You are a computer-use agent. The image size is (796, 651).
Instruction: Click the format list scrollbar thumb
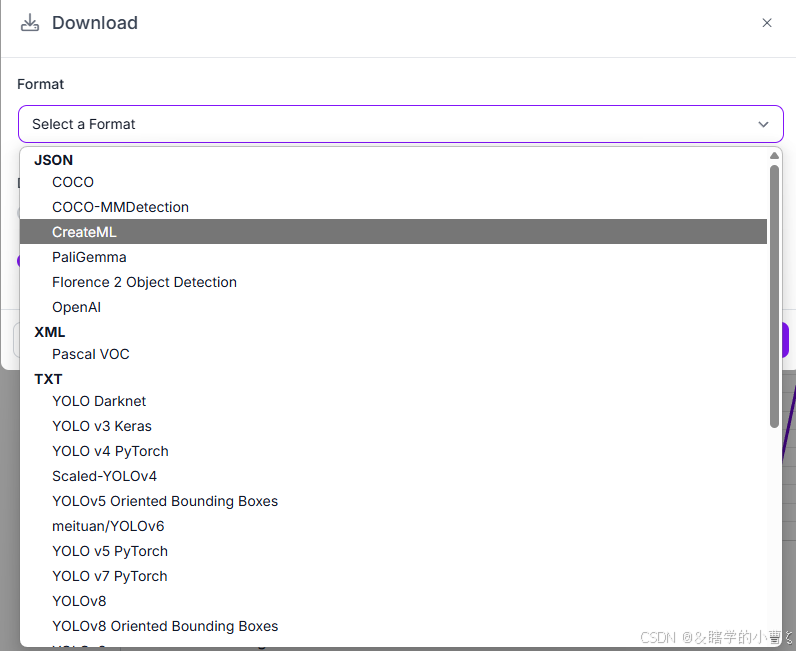point(774,296)
